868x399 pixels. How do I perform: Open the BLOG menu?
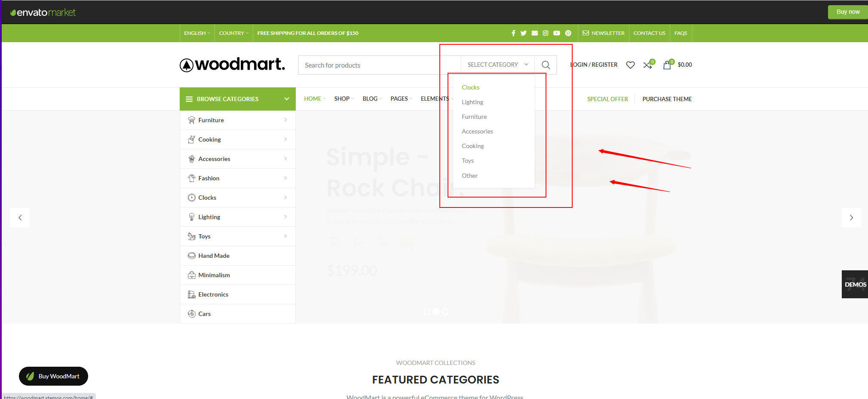[372, 99]
